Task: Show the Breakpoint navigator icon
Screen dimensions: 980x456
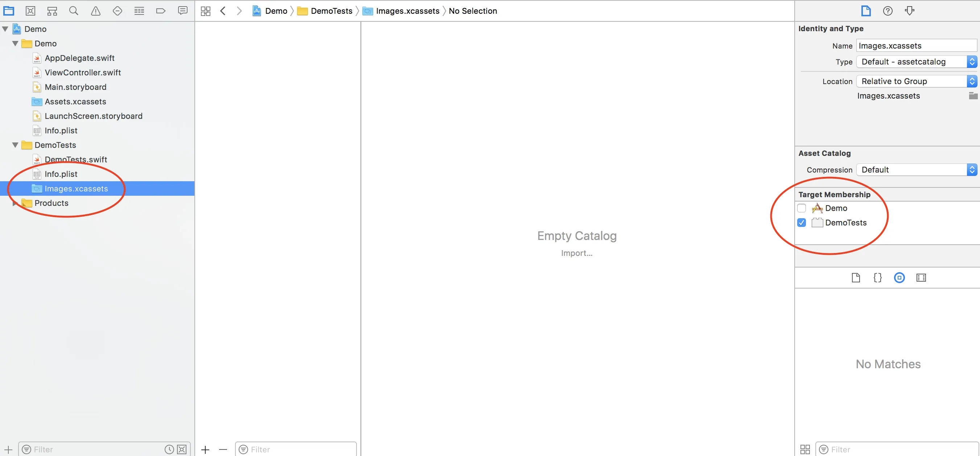Action: tap(161, 11)
